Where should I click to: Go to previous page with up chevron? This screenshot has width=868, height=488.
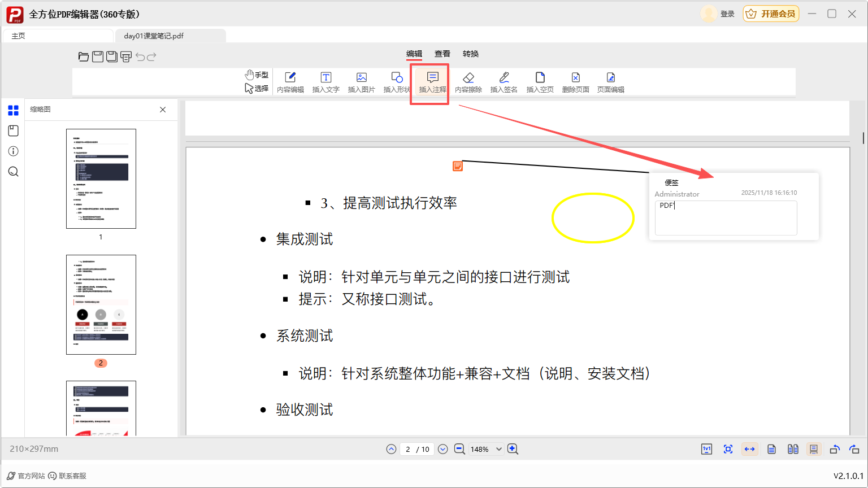click(x=391, y=449)
